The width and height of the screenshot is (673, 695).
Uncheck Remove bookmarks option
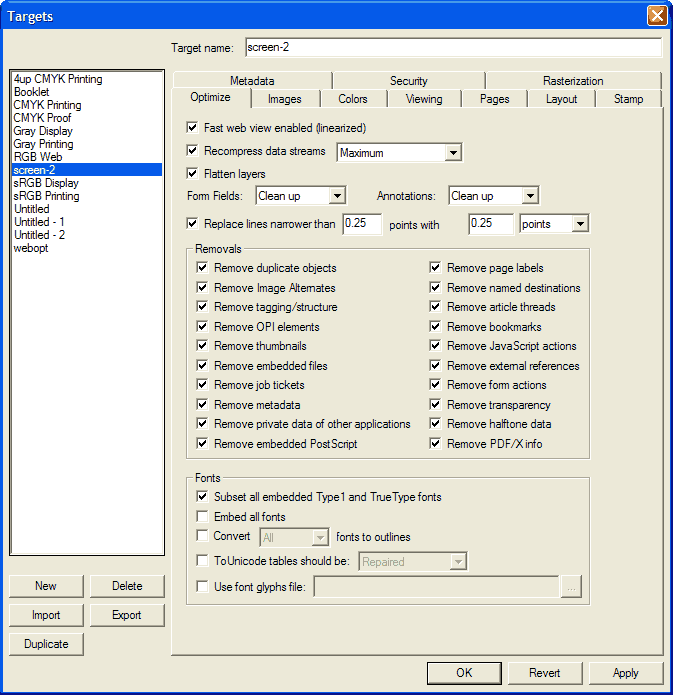[x=436, y=327]
